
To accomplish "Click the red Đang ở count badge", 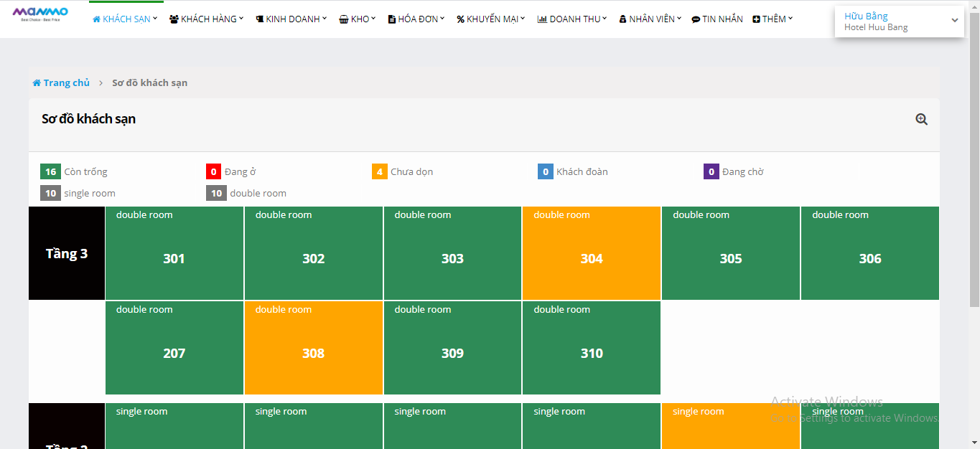I will pyautogui.click(x=214, y=172).
